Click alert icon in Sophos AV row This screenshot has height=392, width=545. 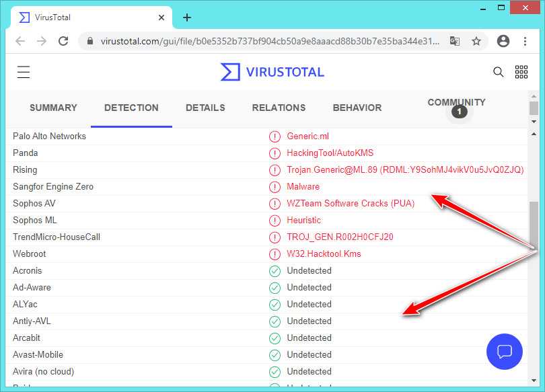(x=275, y=204)
